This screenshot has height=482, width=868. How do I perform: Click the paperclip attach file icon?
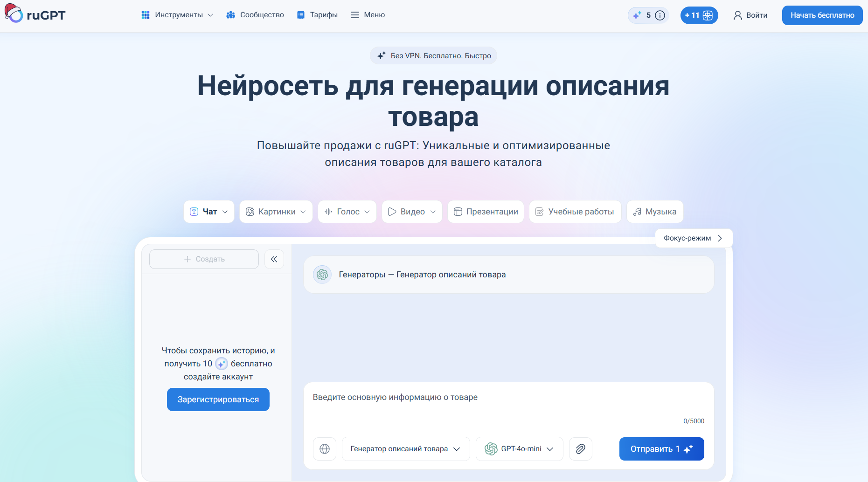click(x=580, y=449)
